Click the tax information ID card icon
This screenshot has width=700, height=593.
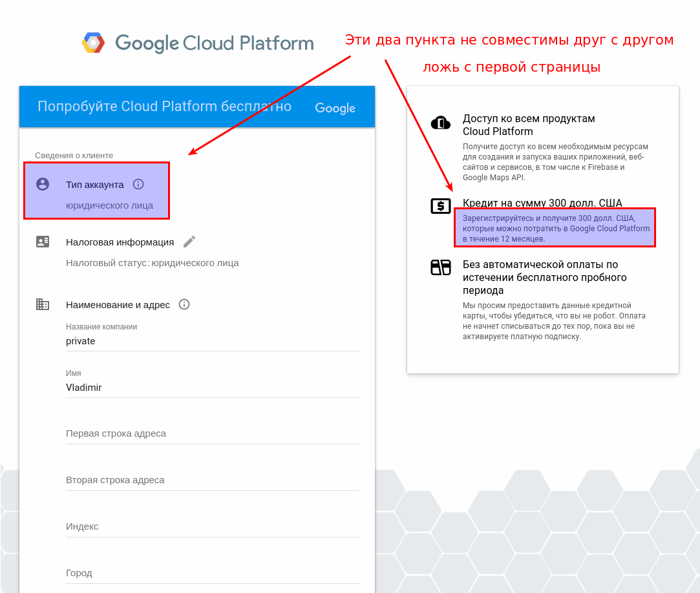click(43, 242)
